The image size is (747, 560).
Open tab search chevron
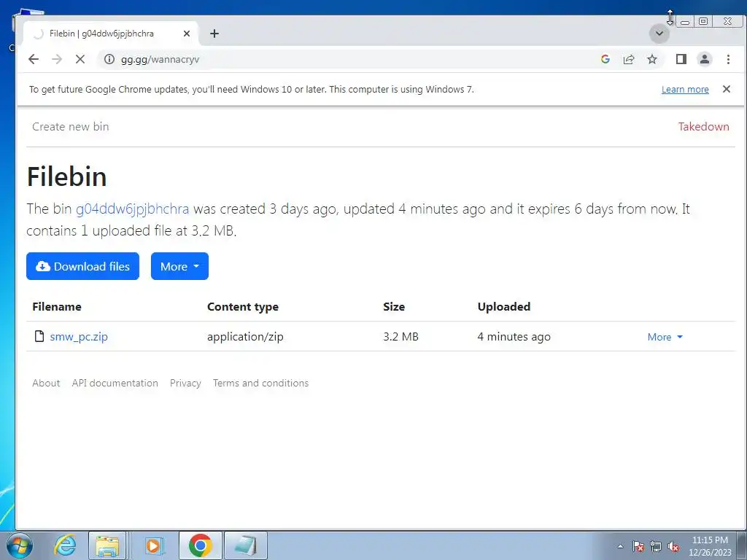tap(659, 34)
